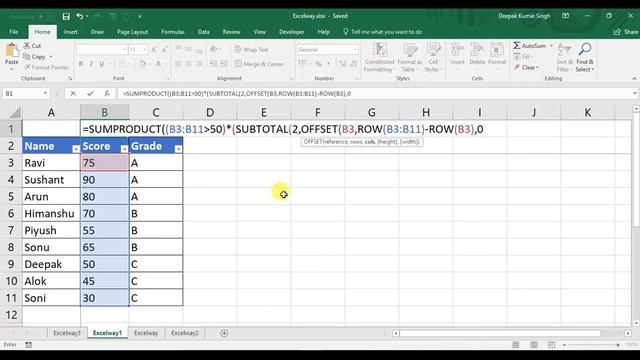Click the Delete cells icon
This screenshot has width=640, height=360.
tap(477, 50)
